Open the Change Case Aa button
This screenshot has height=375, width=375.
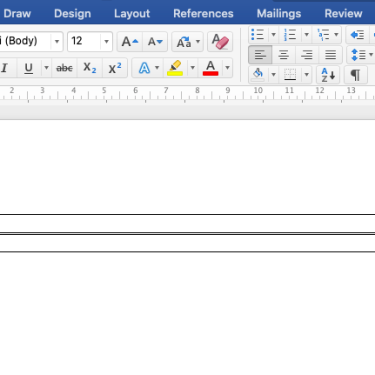point(183,42)
